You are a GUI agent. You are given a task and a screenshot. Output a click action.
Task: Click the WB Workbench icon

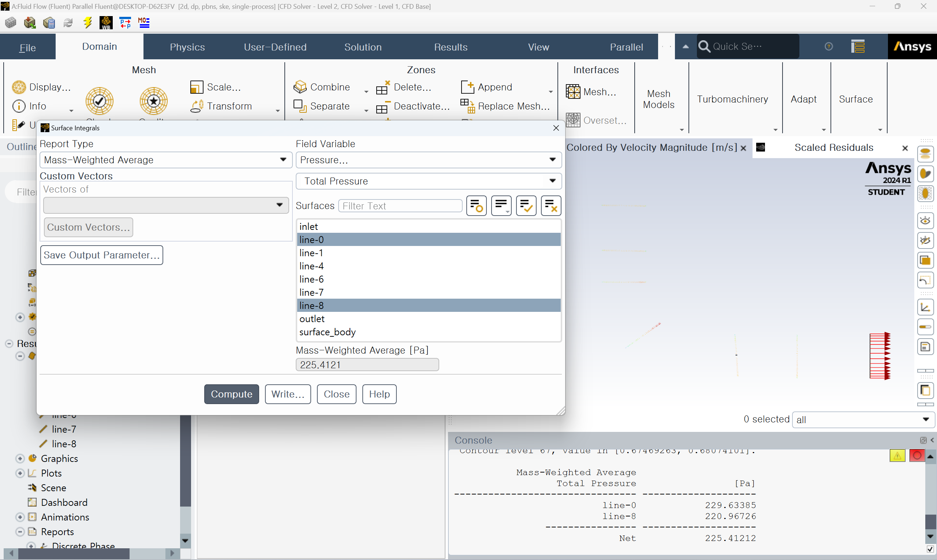pyautogui.click(x=106, y=23)
